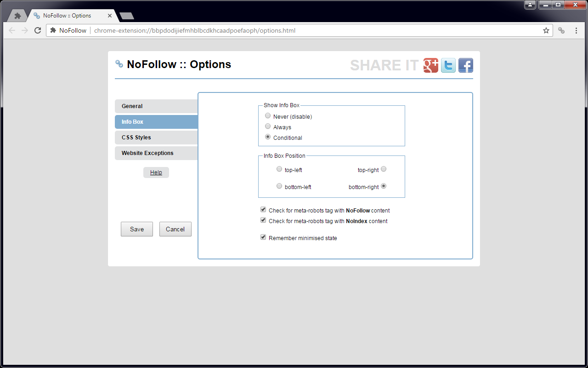Choose bottom-right info box position

tap(384, 186)
